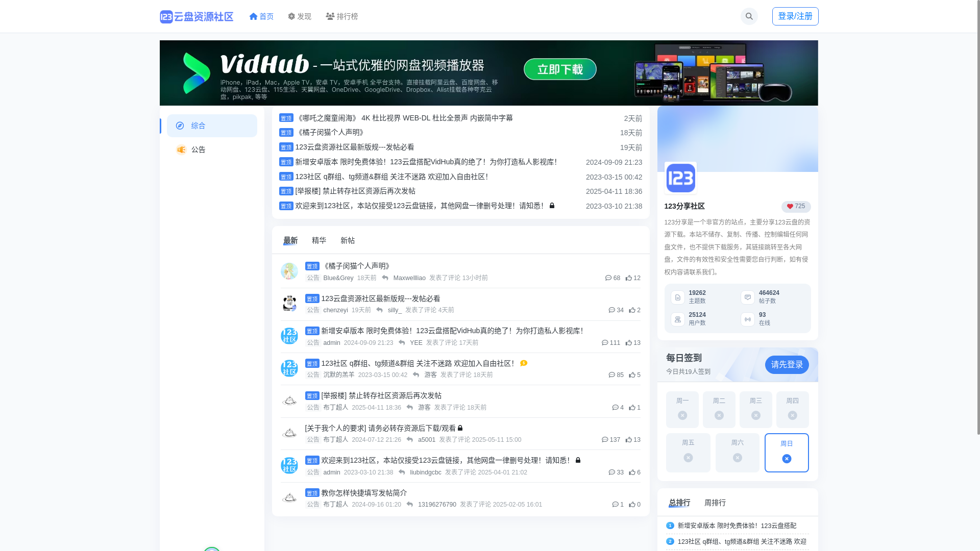The height and width of the screenshot is (551, 980).
Task: Click the comment count 34 icon
Action: [x=612, y=310]
